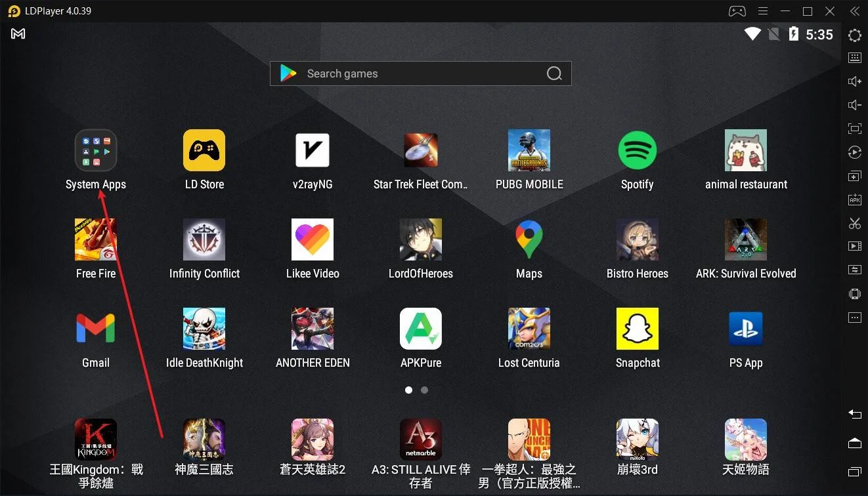Decrease volume from sidebar
This screenshot has height=496, width=868.
(x=855, y=105)
